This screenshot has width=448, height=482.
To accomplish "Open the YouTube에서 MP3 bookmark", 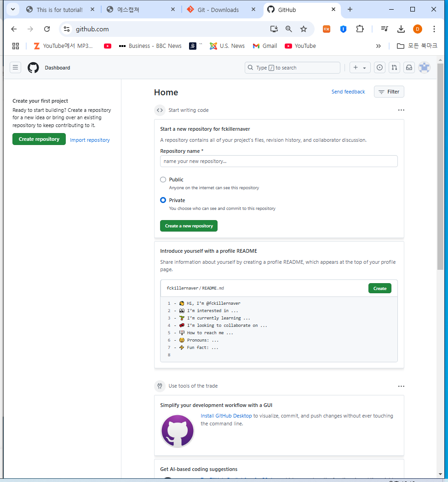I will coord(63,46).
